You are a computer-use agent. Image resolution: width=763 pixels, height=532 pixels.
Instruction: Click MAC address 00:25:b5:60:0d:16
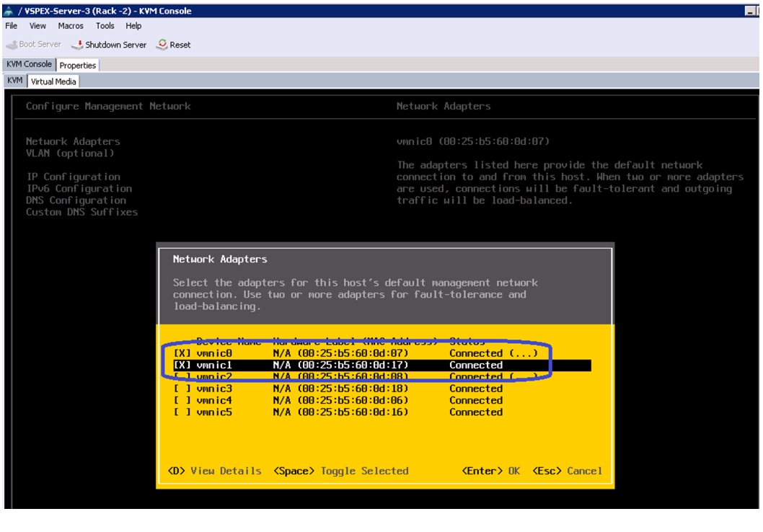[x=353, y=412]
